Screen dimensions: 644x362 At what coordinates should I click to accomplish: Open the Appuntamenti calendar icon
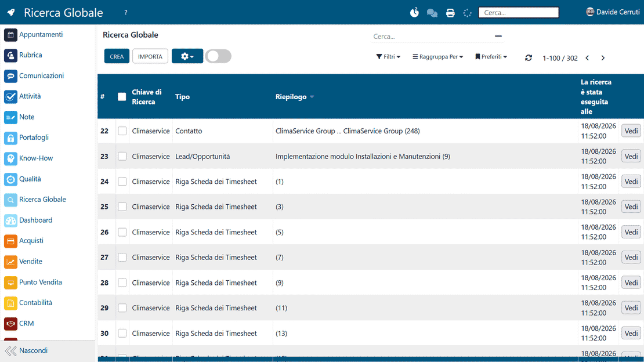(x=10, y=34)
